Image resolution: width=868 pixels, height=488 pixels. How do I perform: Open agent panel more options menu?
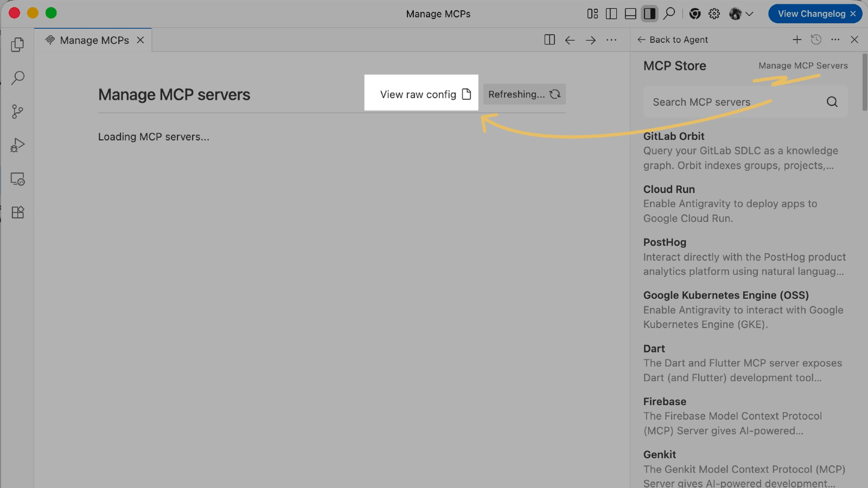pos(835,40)
